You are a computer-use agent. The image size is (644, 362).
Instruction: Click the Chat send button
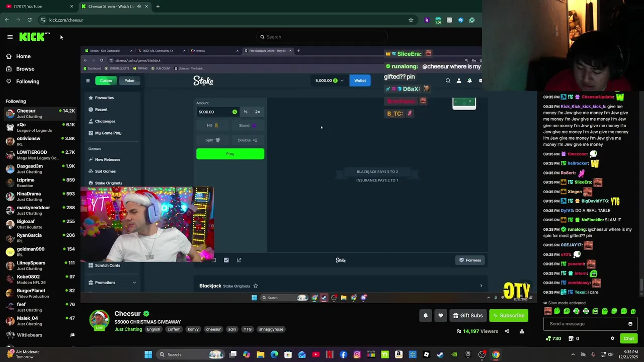629,338
